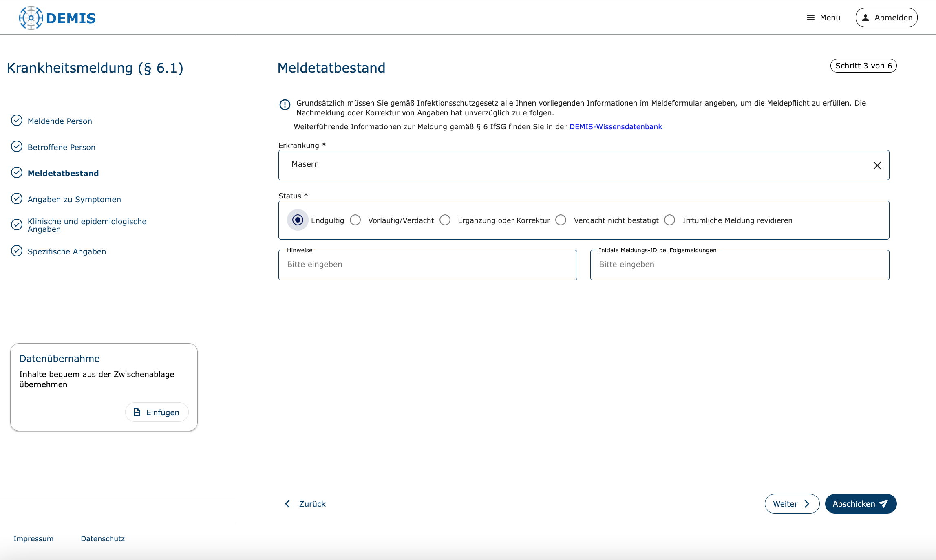Open the Erkrankung combo box
The image size is (936, 560).
[x=571, y=165]
